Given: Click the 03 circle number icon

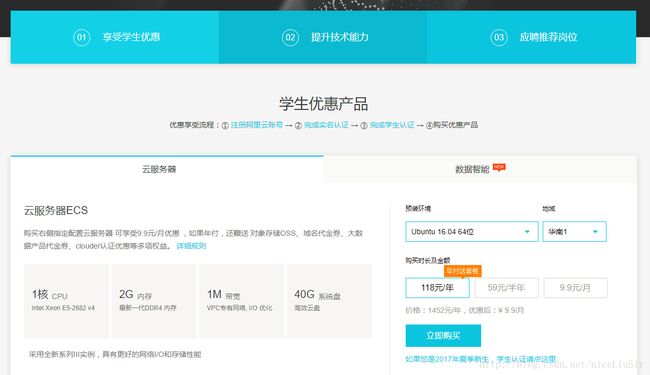Looking at the screenshot, I should 499,38.
